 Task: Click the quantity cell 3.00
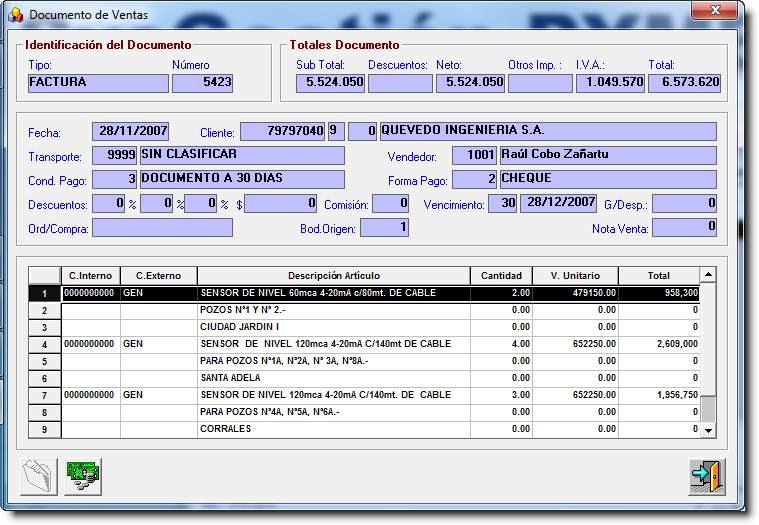coord(501,395)
